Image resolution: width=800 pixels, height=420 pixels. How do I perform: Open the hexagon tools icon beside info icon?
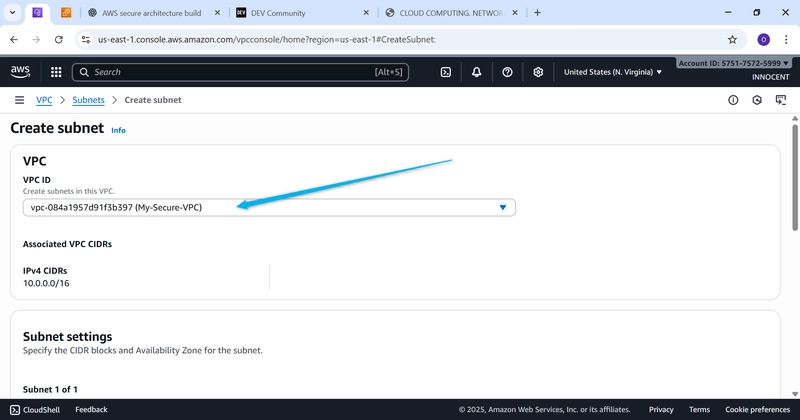pos(757,100)
